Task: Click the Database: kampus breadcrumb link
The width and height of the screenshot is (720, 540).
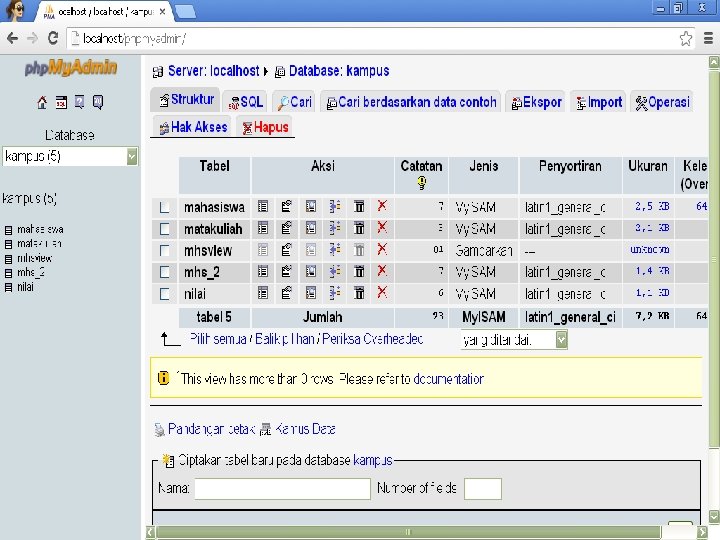Action: [339, 71]
